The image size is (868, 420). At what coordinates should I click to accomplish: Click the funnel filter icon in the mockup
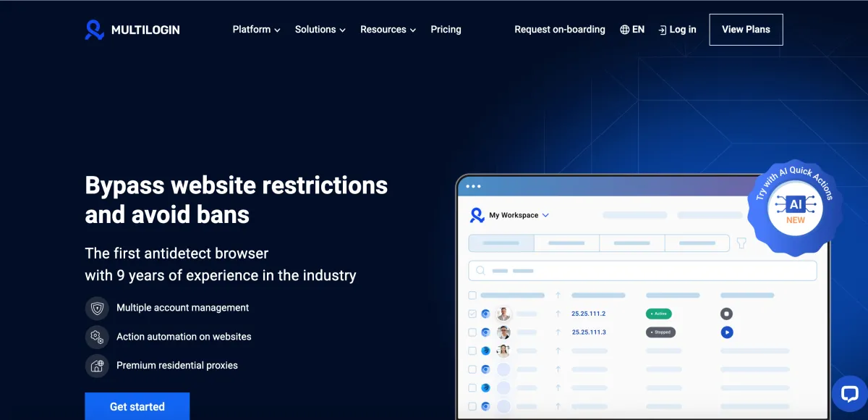(x=741, y=243)
